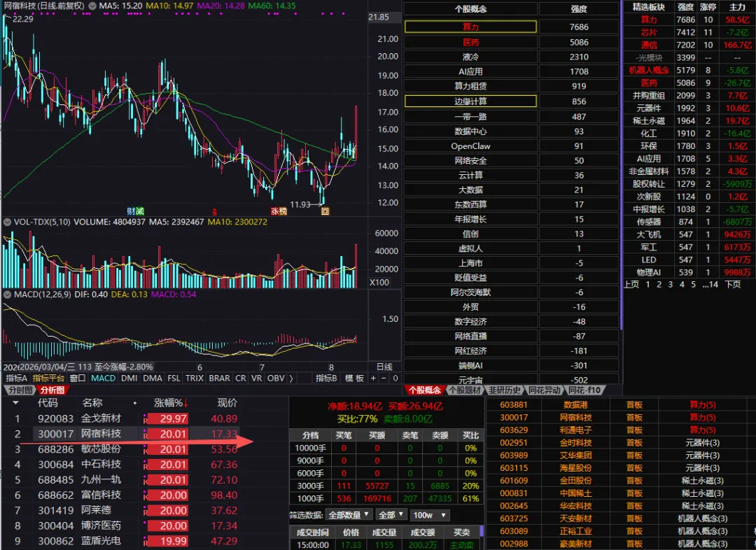Select the DMA indicator
This screenshot has height=550, width=756.
(x=153, y=379)
